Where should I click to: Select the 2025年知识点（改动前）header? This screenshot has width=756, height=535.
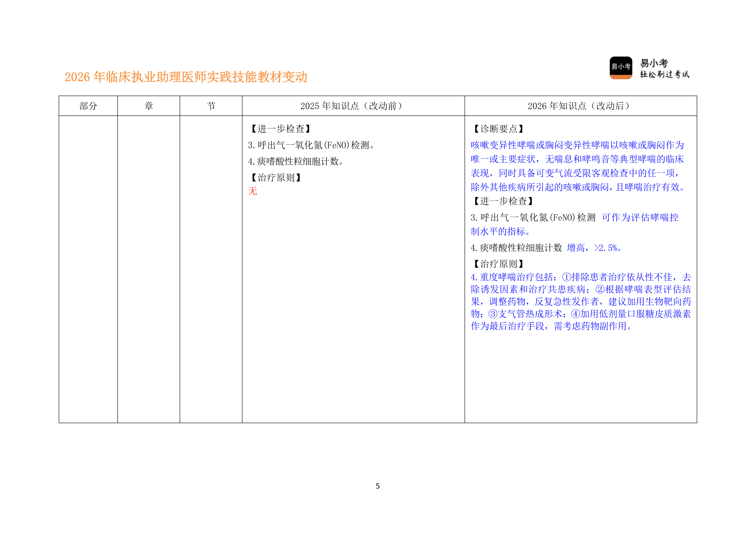coord(352,105)
